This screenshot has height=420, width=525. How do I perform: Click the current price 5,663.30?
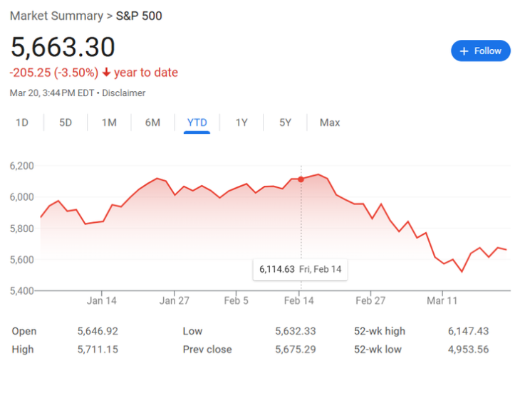coord(63,47)
